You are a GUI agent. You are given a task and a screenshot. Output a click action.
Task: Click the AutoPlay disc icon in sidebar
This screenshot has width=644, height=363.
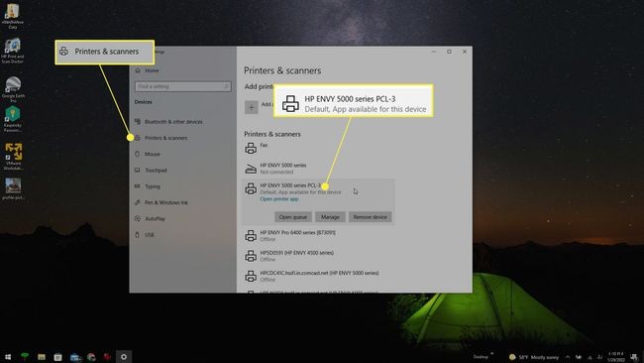137,219
